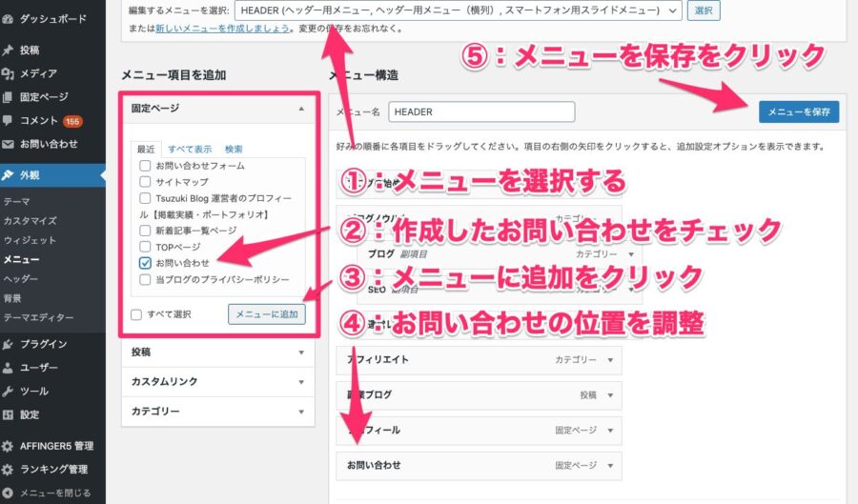
Task: Check the 新着記事一覧ページ checkbox
Action: coord(145,231)
